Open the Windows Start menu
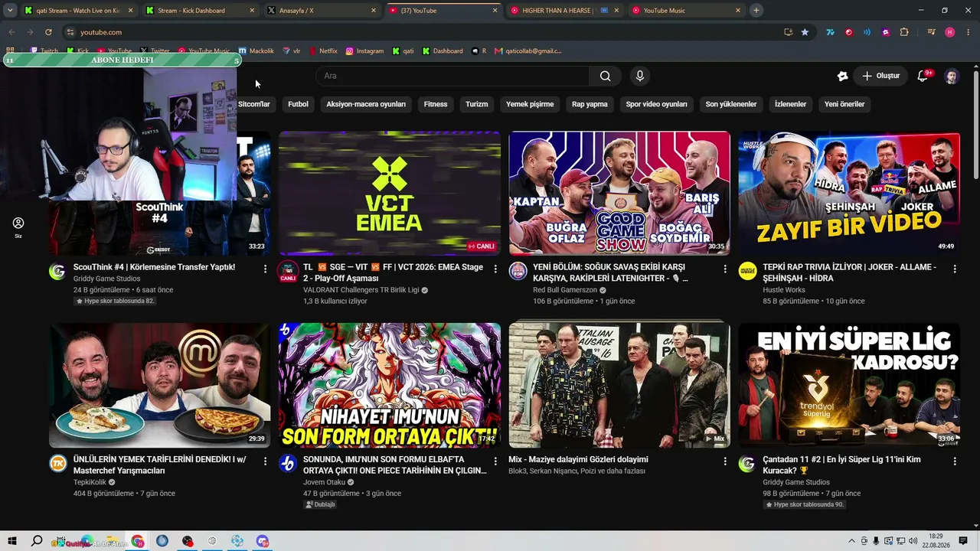This screenshot has height=551, width=980. click(x=12, y=541)
